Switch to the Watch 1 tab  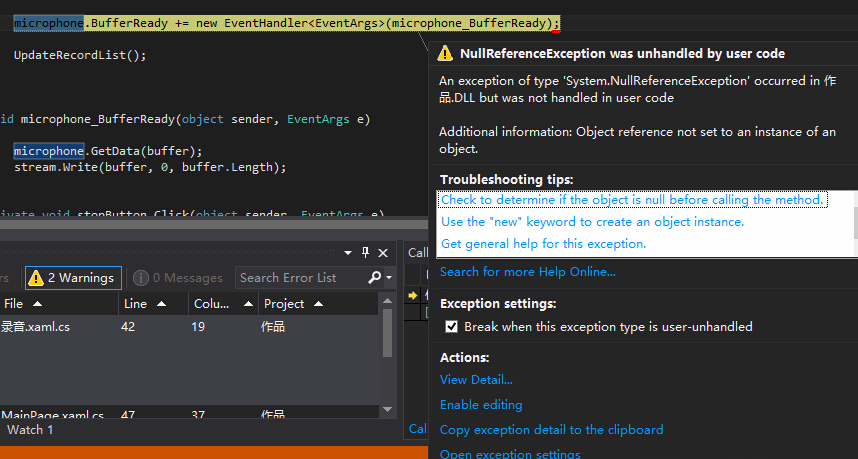[x=30, y=429]
